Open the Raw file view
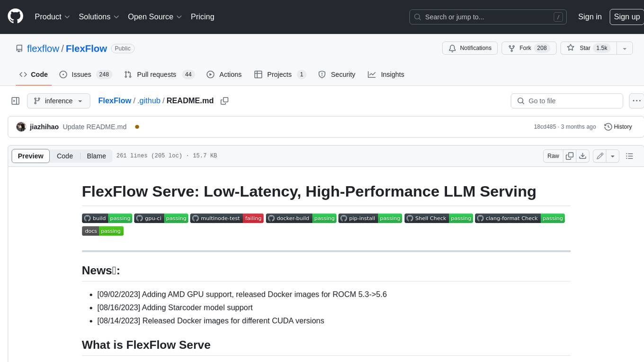The image size is (644, 362). click(x=553, y=156)
